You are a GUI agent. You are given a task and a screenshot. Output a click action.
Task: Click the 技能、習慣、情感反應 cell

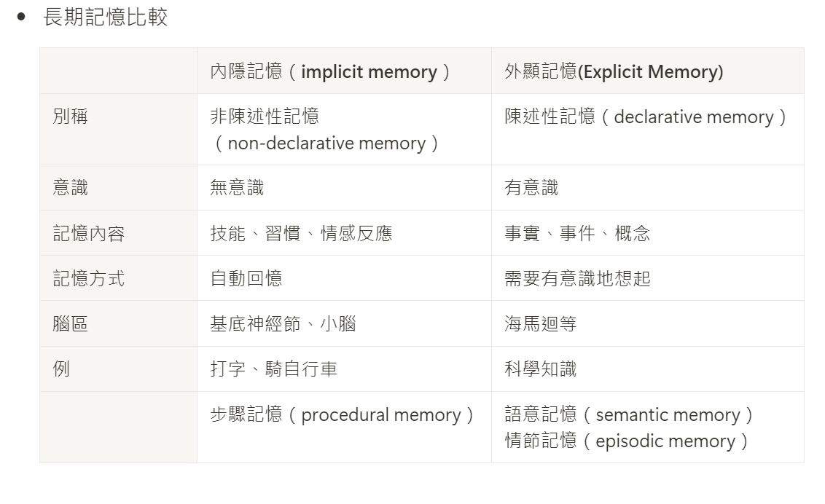click(x=301, y=233)
